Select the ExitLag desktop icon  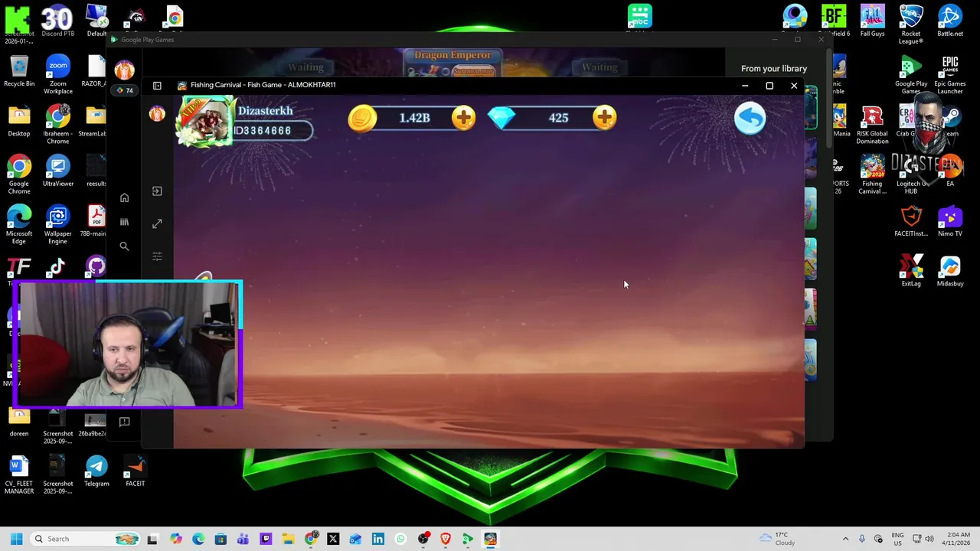(x=911, y=271)
